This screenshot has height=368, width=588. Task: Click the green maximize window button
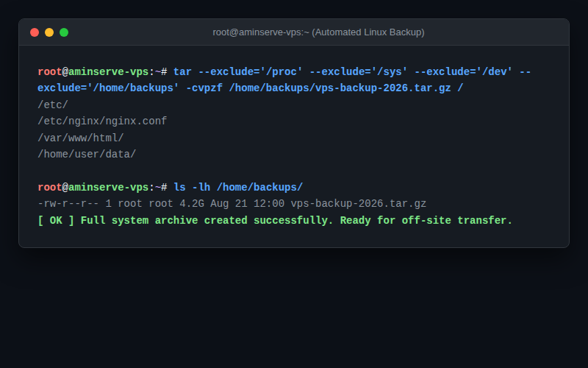tap(64, 32)
